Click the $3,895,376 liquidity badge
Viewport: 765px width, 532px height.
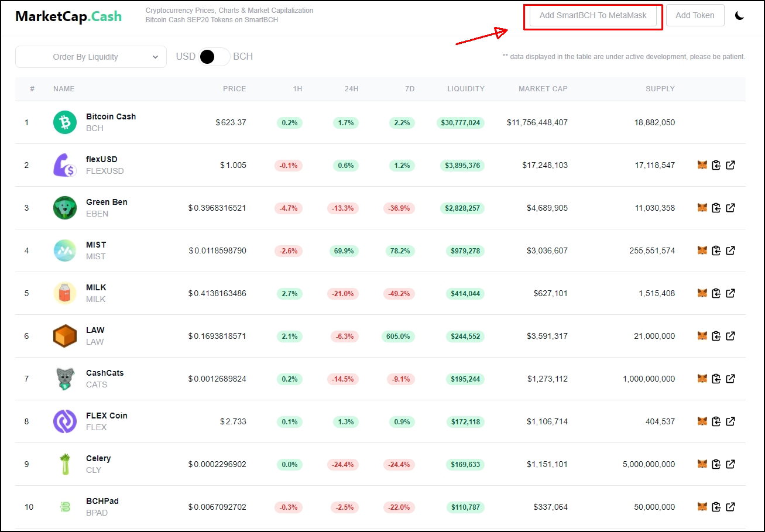coord(462,166)
